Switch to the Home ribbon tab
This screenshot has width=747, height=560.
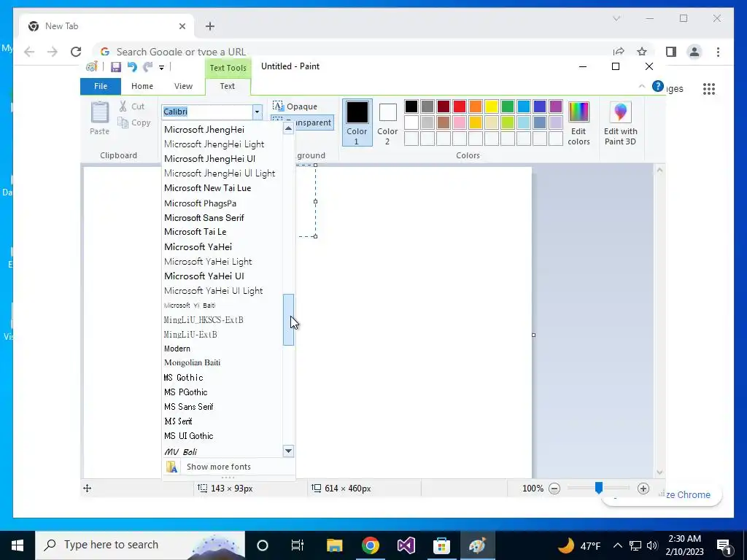[142, 86]
